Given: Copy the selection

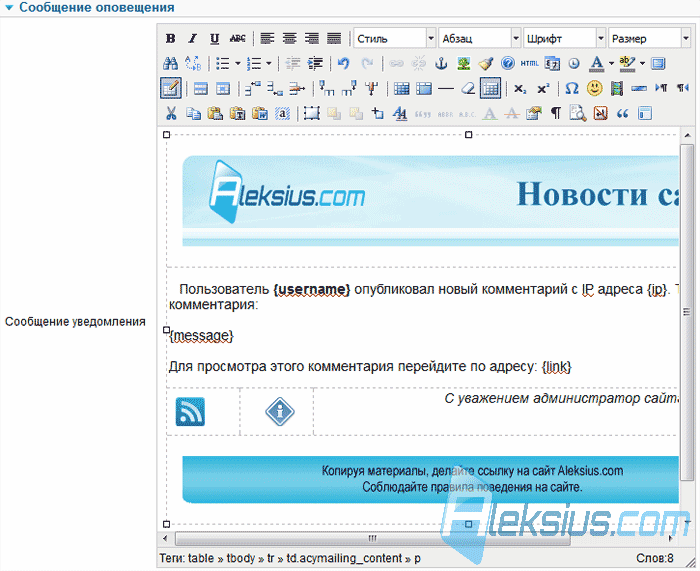Looking at the screenshot, I should [193, 113].
